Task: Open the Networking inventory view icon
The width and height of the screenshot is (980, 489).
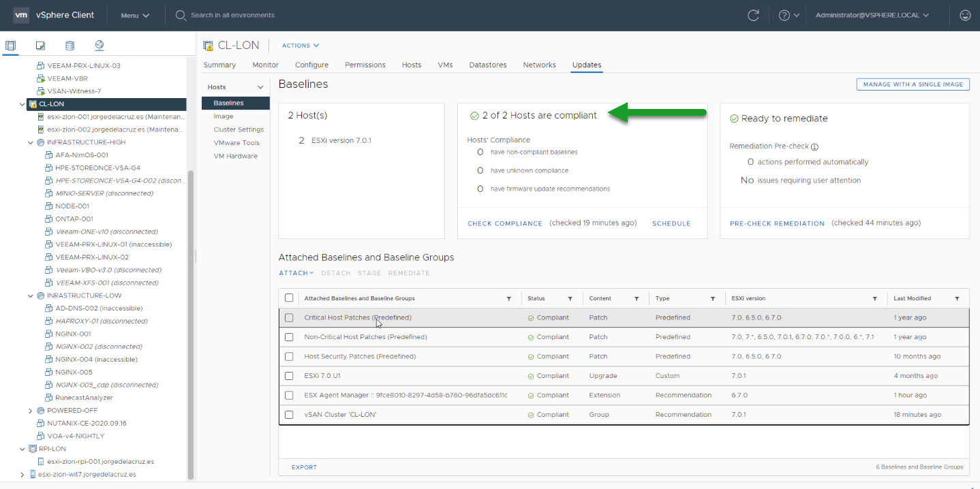Action: [x=99, y=46]
